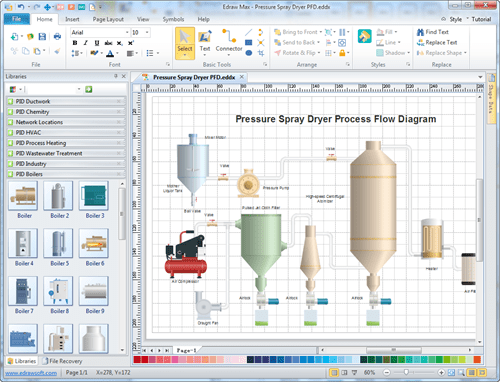Open font color dropdown arrow
Screen dimensions: 500x382
click(x=117, y=53)
